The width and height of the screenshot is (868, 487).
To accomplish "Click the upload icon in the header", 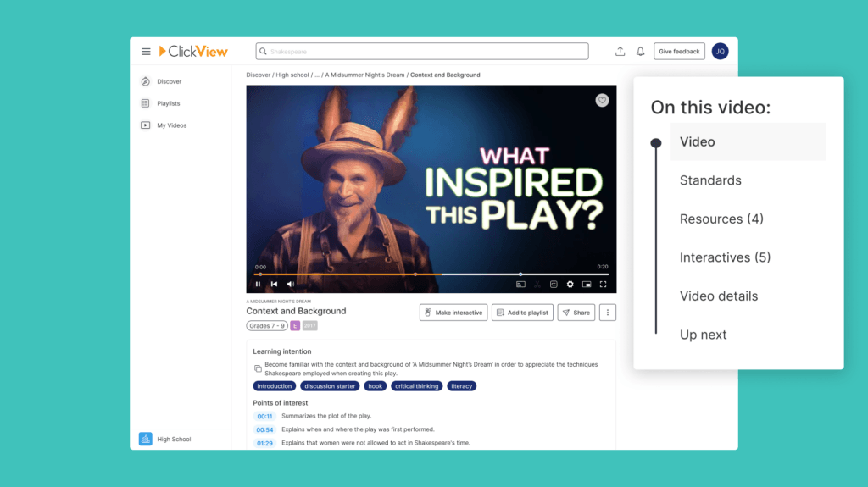I will point(620,52).
